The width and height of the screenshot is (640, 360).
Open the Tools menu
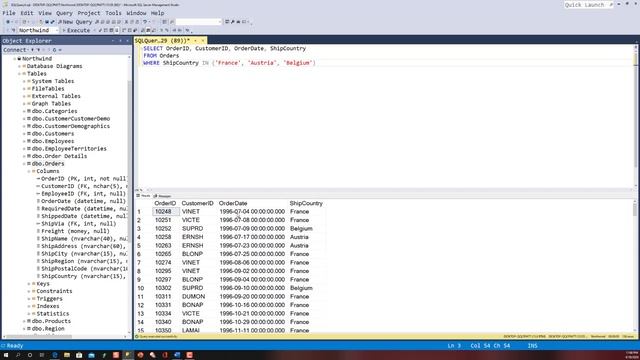coord(113,13)
